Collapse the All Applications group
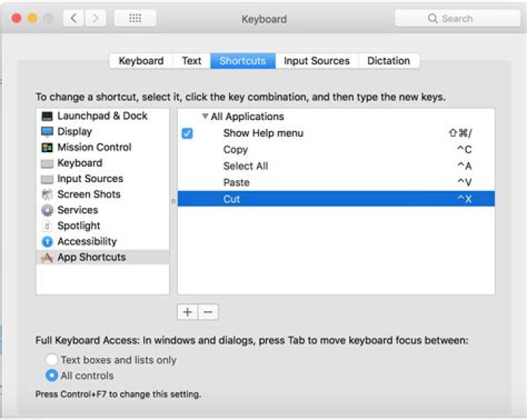Image resolution: width=527 pixels, height=420 pixels. coord(205,116)
